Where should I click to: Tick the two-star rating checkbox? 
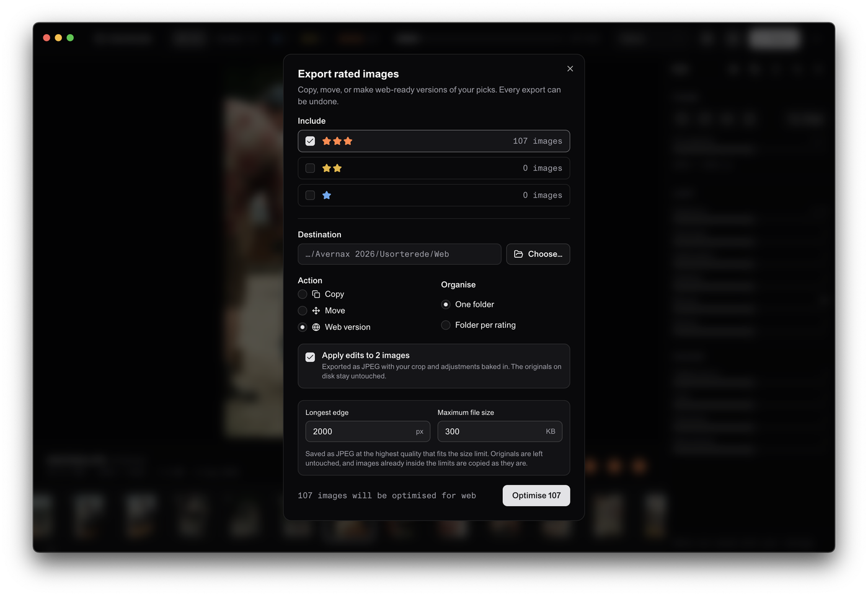(x=310, y=168)
